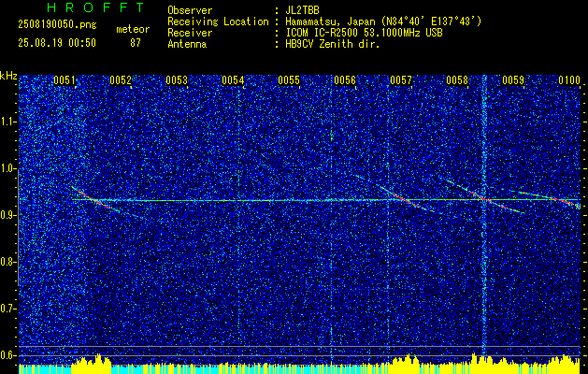Viewport: 588px width, 374px height.
Task: Click the HROFFT title text
Action: 95,7
